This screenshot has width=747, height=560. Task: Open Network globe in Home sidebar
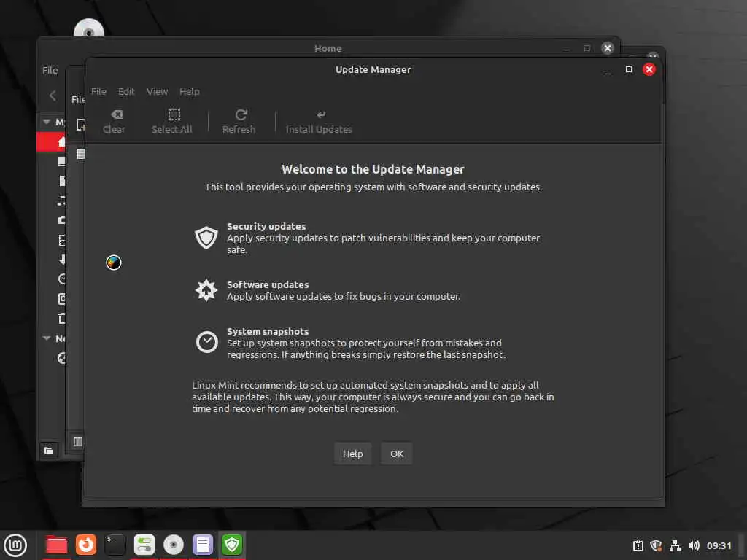tap(61, 358)
